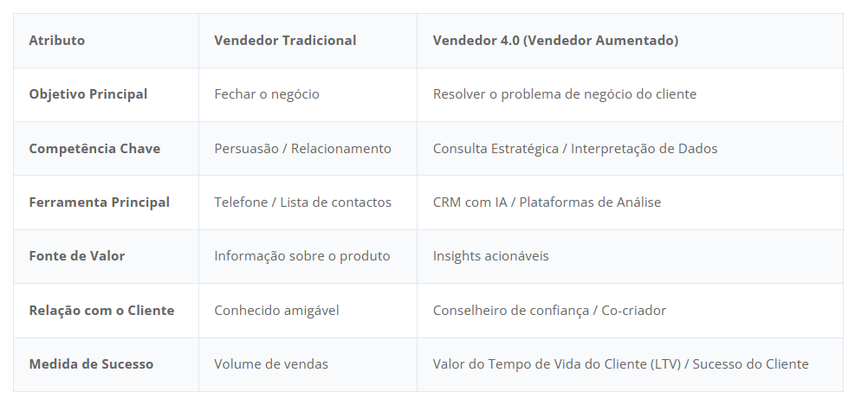Click the 'Fonte de Valor' row label
The width and height of the screenshot is (868, 405).
tap(77, 256)
